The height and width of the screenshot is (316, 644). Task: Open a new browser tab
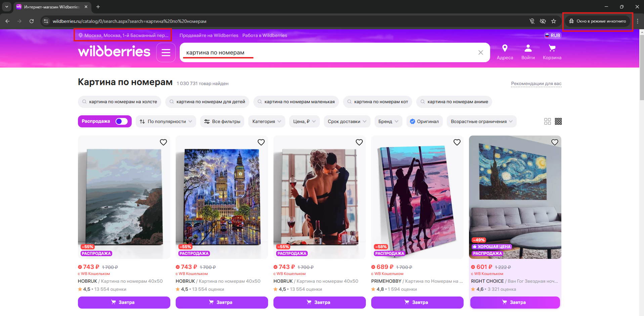click(x=98, y=7)
